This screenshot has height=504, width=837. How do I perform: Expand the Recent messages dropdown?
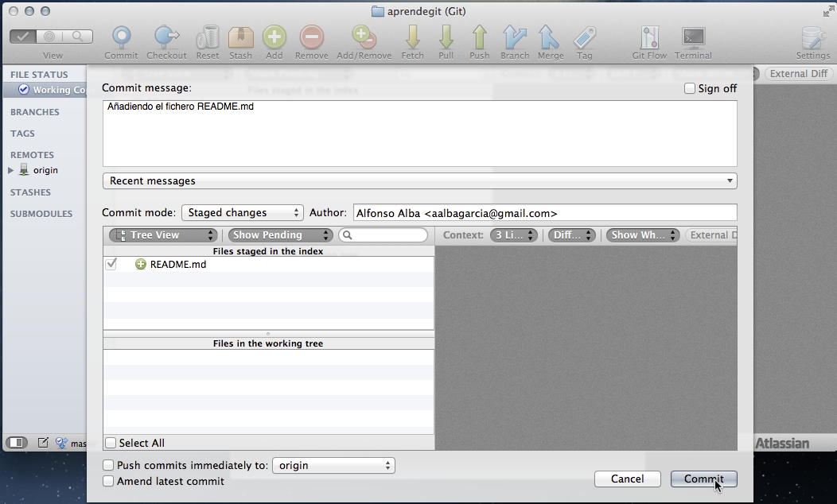click(419, 181)
